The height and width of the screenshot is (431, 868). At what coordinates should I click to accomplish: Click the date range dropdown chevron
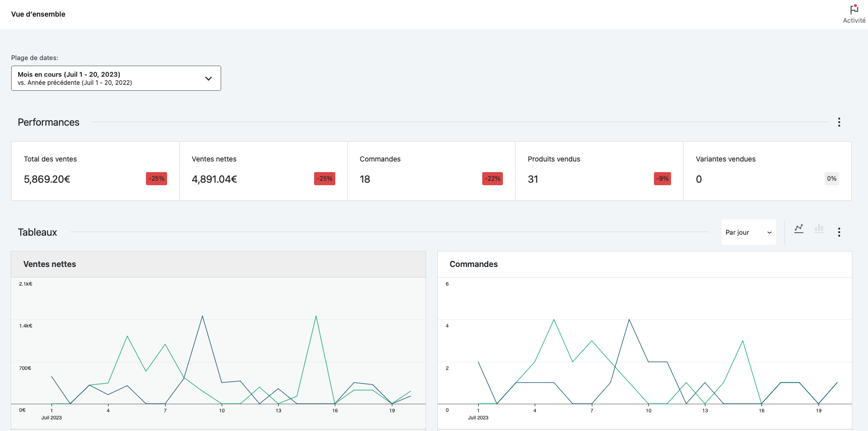pyautogui.click(x=209, y=79)
